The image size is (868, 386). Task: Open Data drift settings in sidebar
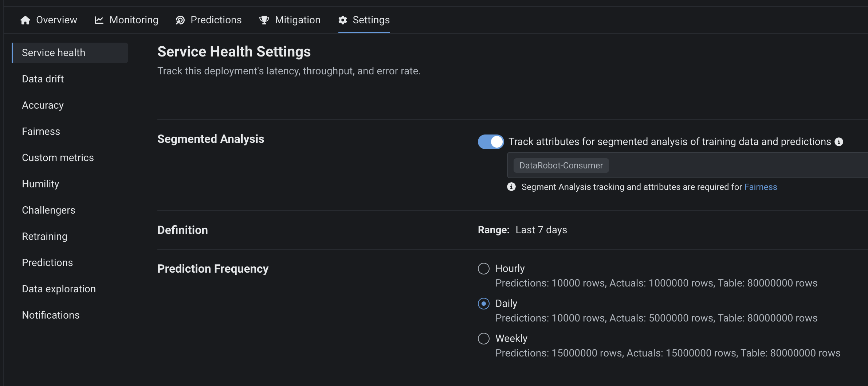click(43, 79)
